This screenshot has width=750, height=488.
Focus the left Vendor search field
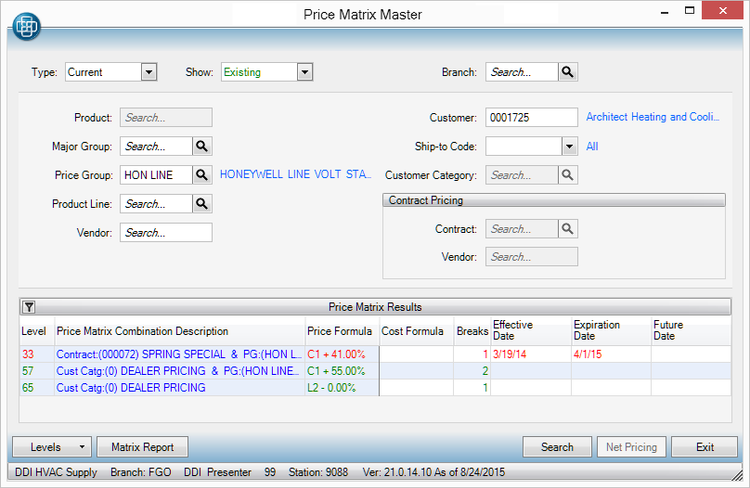[166, 233]
